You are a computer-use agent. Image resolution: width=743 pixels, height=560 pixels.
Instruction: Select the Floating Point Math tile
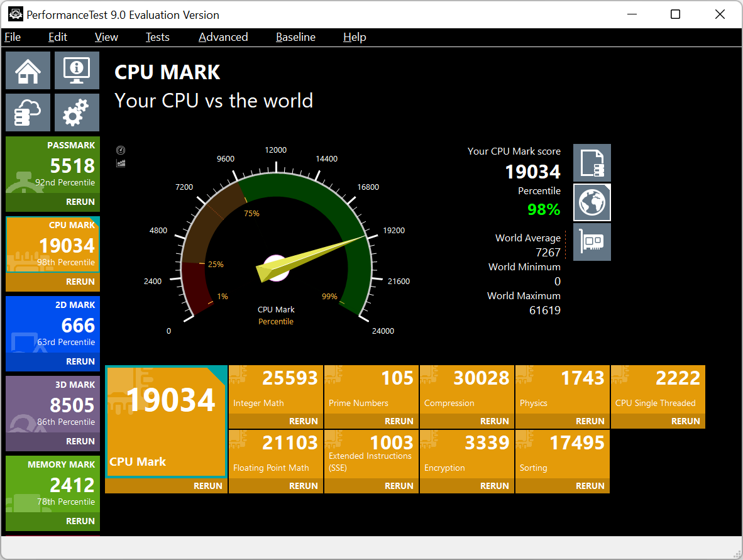coord(276,454)
